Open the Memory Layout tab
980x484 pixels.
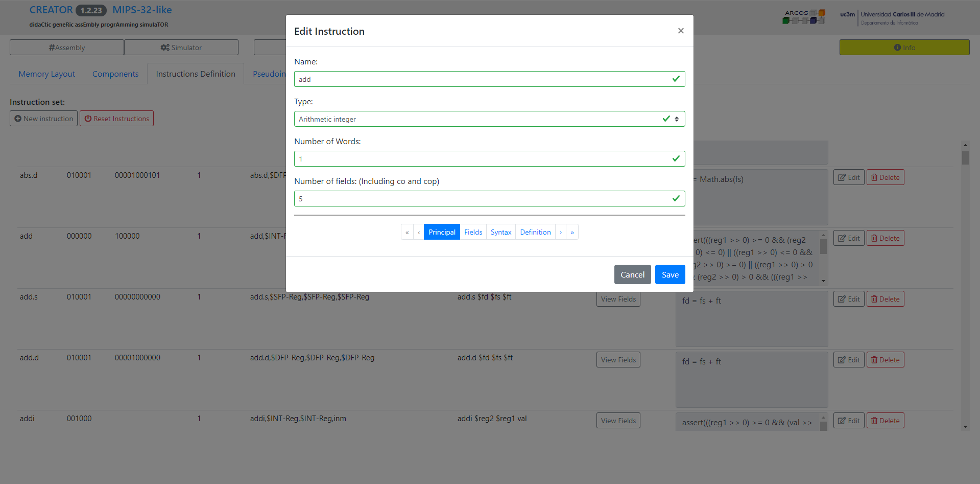46,74
